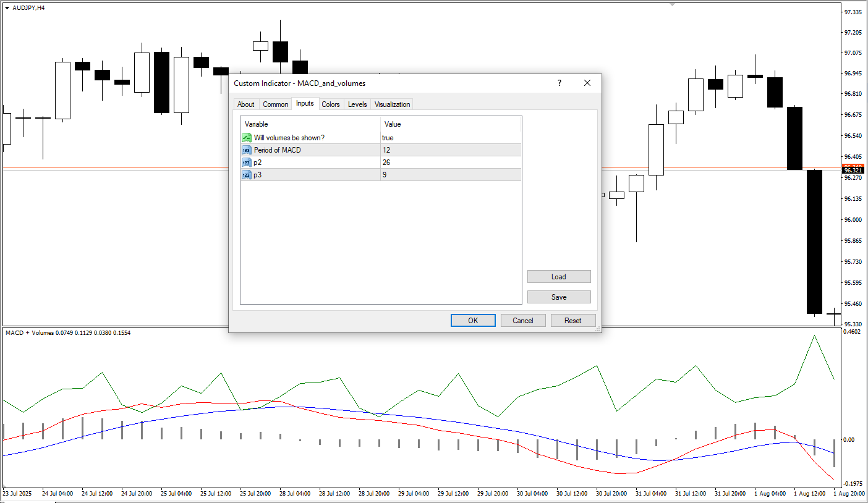Click the 'Period of MACD' integer icon
Screen dimensions: 868x503
point(247,150)
